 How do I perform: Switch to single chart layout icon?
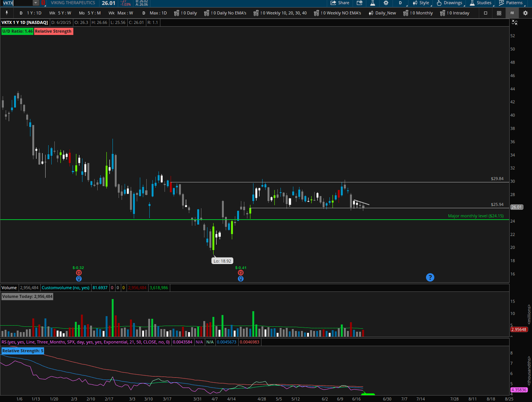(x=485, y=13)
